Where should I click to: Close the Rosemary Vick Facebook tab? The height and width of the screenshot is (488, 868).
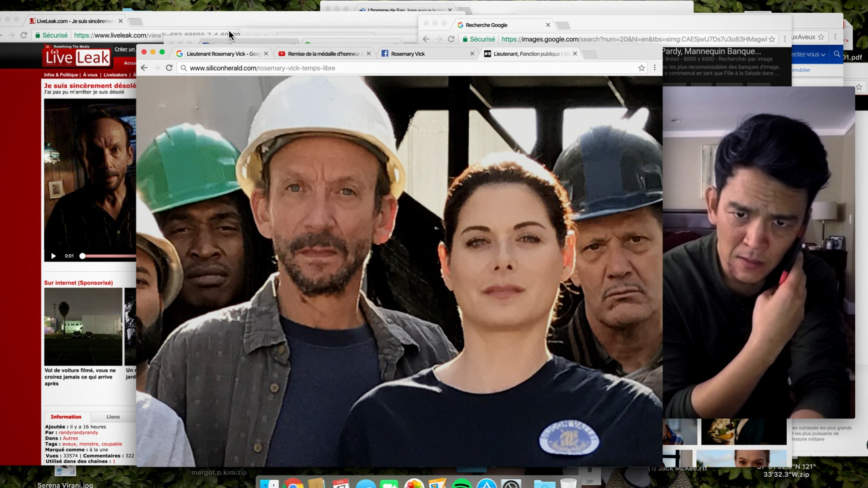472,54
